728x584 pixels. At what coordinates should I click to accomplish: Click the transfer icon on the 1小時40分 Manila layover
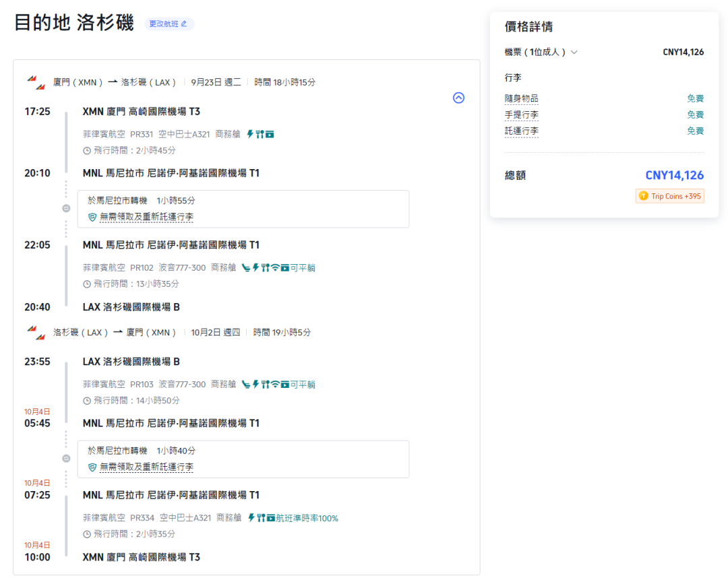click(x=66, y=459)
